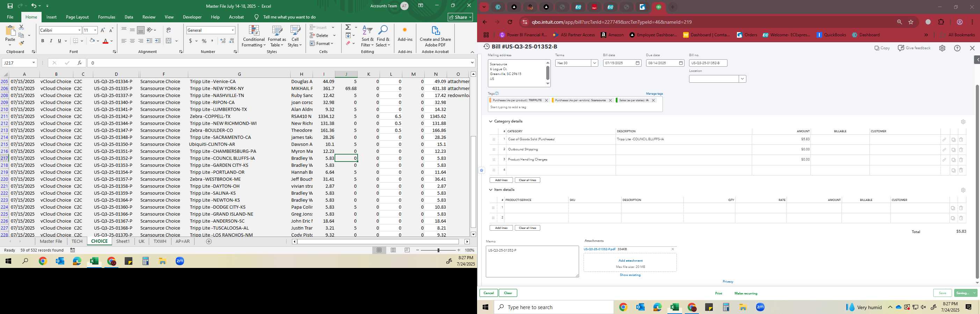Click the Add-ins icon in Excel
The width and height of the screenshot is (980, 314).
coord(405,33)
